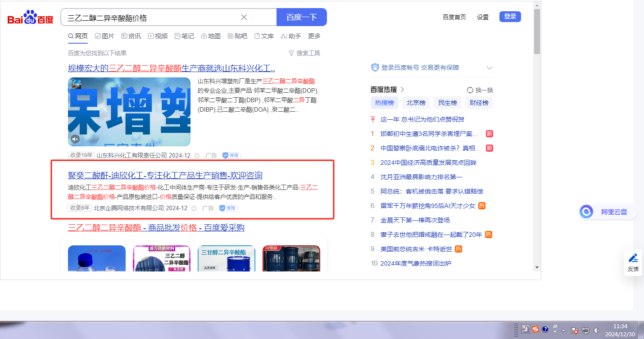Click the shield icon beside 登录百度帐号
Viewport: 644px width, 339px height.
click(375, 68)
